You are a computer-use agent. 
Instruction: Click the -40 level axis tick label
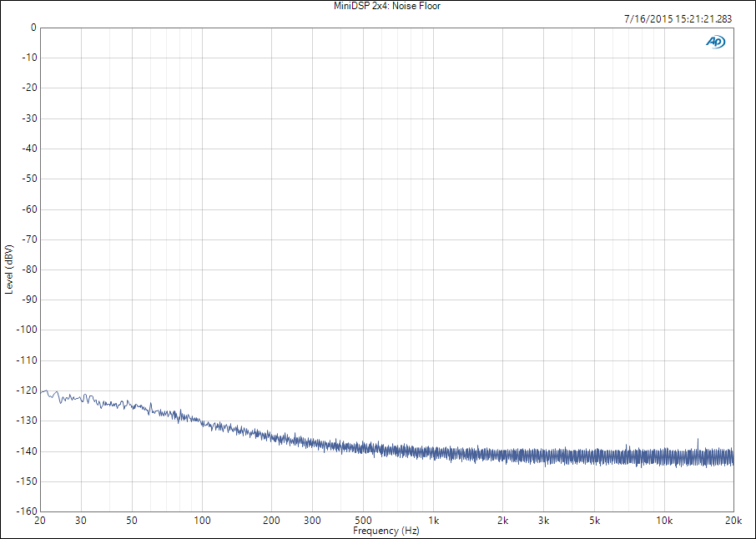(29, 149)
